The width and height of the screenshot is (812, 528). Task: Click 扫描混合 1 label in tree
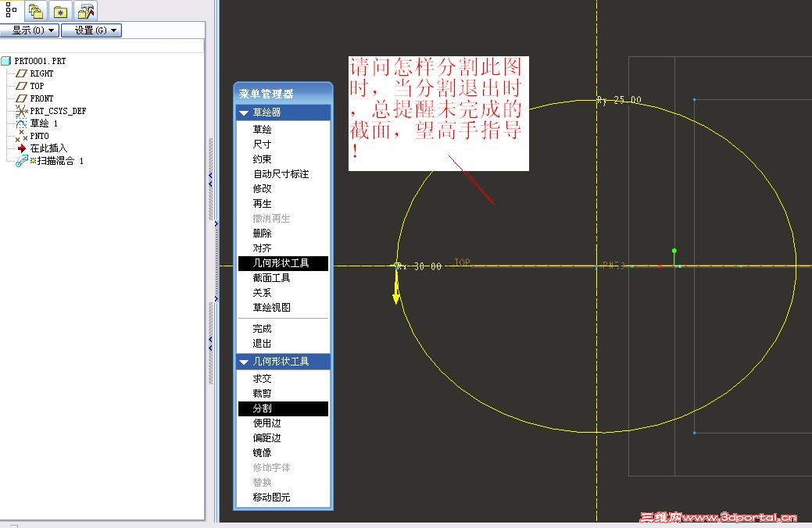coord(60,161)
